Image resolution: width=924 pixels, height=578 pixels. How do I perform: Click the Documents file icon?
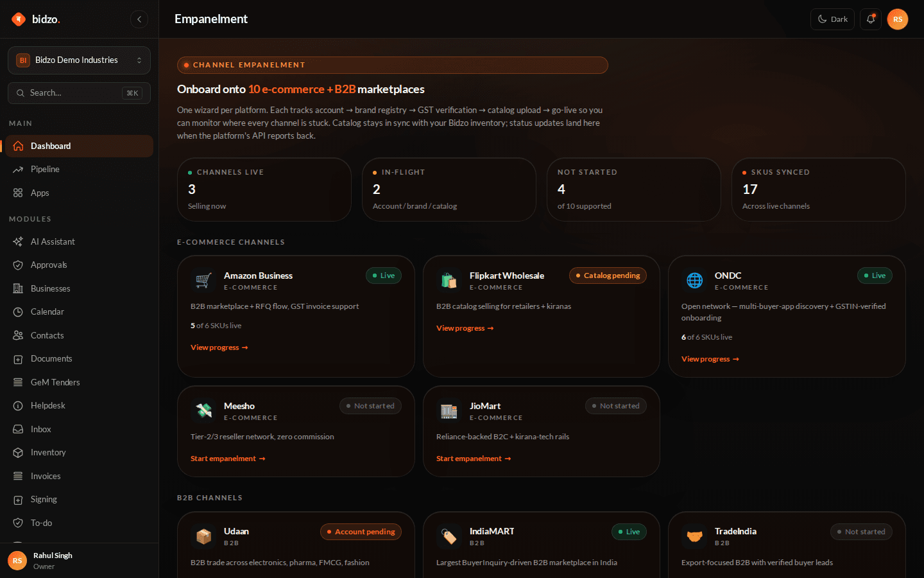click(x=18, y=359)
